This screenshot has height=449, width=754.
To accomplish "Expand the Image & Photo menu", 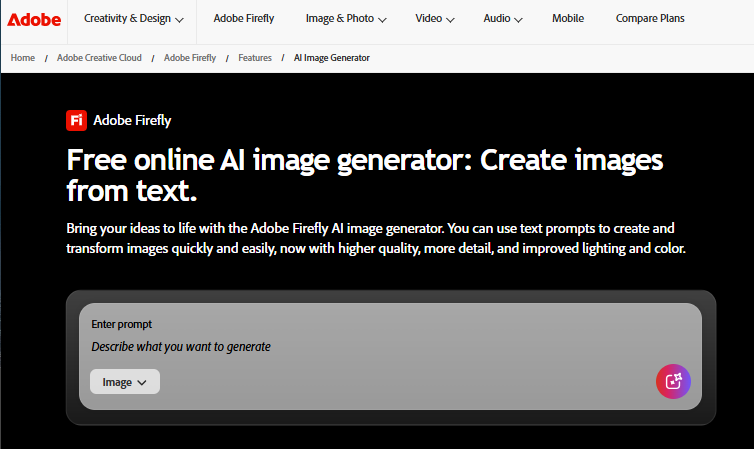I will (x=346, y=19).
